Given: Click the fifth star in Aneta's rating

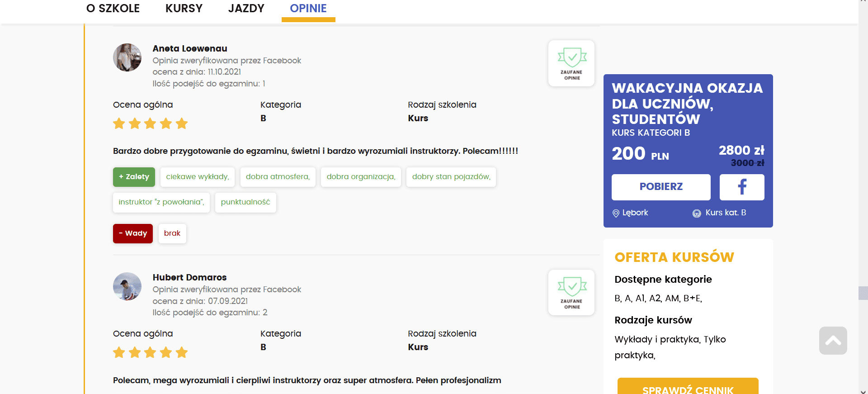Looking at the screenshot, I should click(x=182, y=123).
